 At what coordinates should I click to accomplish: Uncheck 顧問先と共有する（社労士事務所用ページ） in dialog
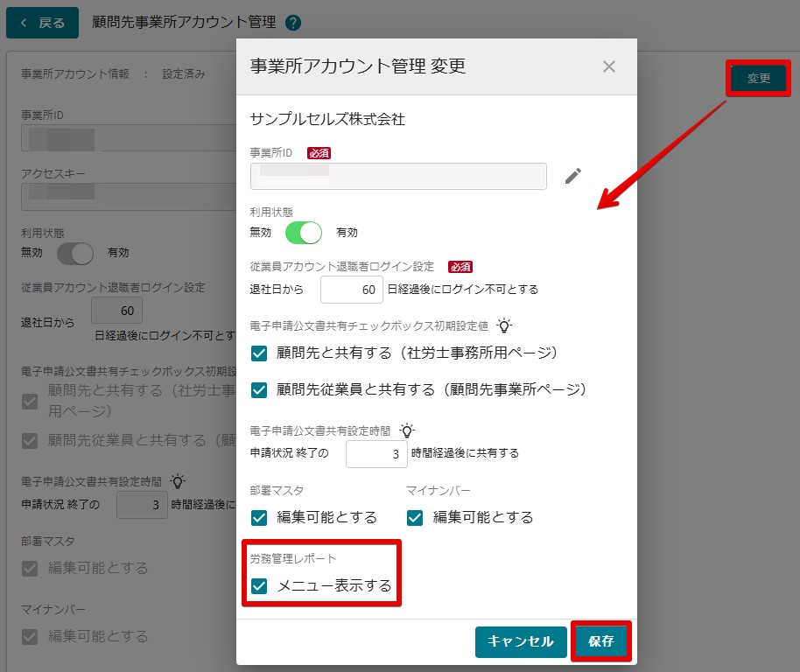coord(259,353)
